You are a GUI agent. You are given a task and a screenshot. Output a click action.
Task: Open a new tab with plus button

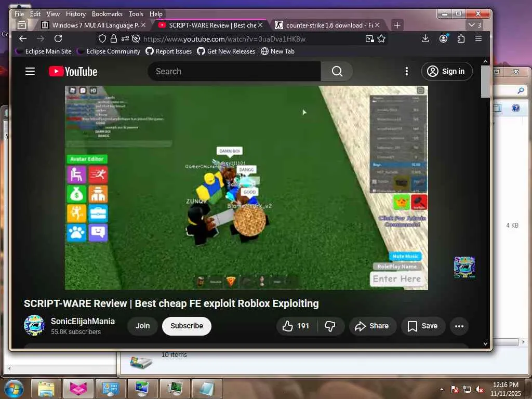point(397,25)
